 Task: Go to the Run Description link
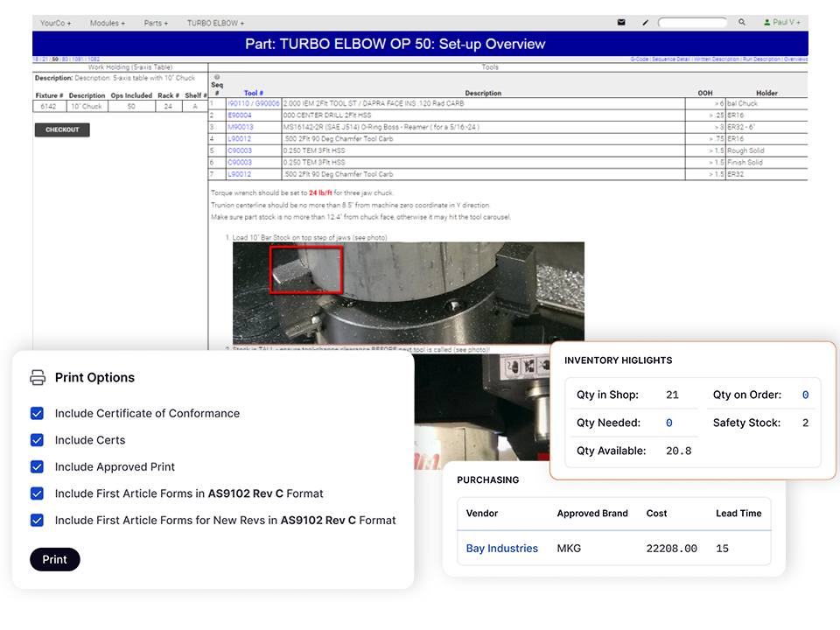pos(761,59)
